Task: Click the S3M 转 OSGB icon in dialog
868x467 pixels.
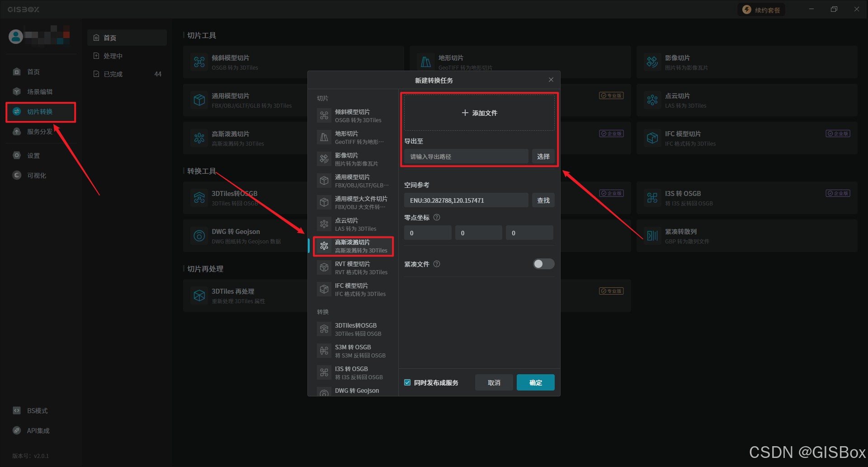Action: pyautogui.click(x=324, y=351)
